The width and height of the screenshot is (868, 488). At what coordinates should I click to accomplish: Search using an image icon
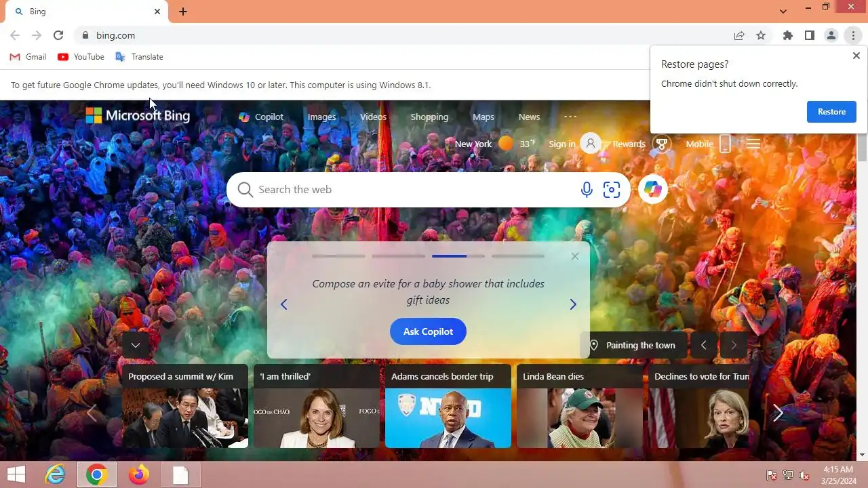[x=612, y=190]
